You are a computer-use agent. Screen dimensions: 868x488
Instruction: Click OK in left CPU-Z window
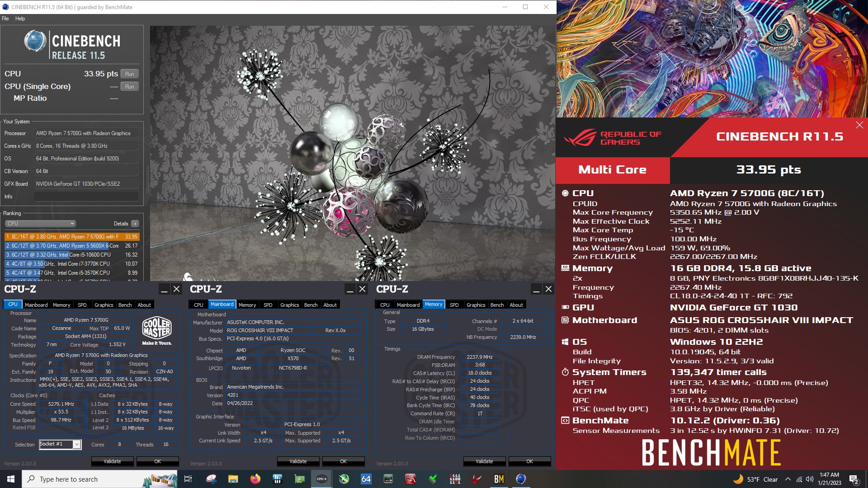[157, 461]
